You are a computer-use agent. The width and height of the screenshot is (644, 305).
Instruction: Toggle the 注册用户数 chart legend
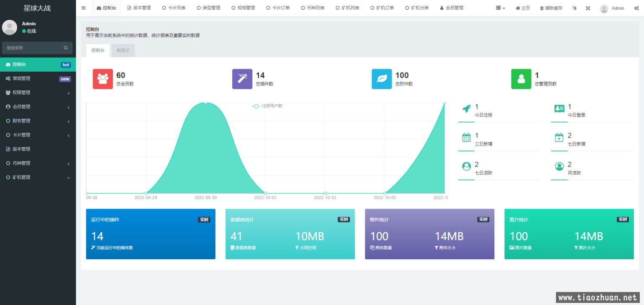267,106
